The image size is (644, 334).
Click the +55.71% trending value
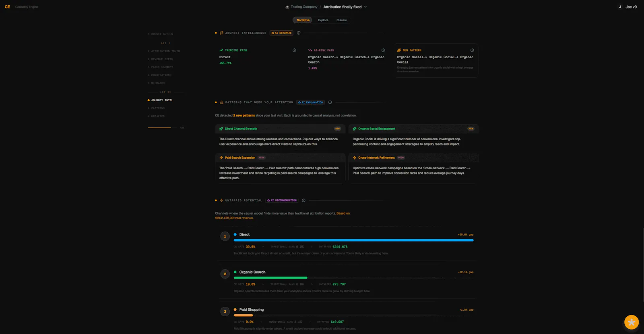click(225, 63)
